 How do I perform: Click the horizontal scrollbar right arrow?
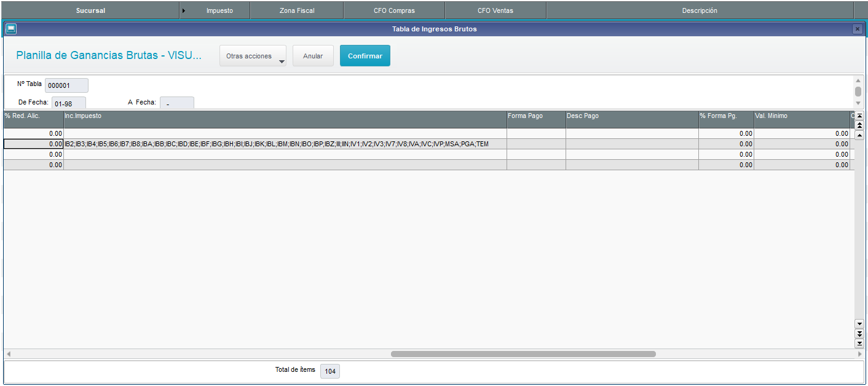point(859,354)
